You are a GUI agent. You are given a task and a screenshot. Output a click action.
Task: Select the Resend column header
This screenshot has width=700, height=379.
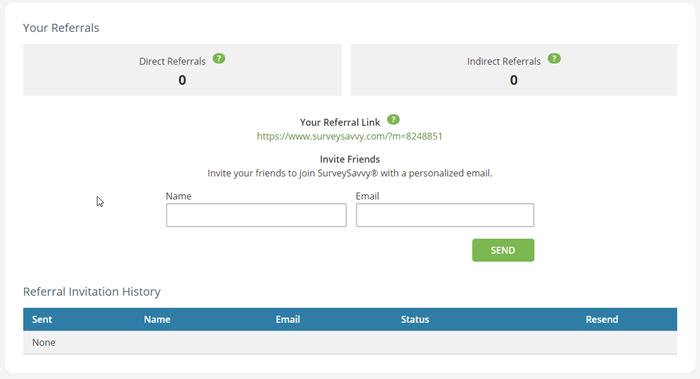(602, 319)
